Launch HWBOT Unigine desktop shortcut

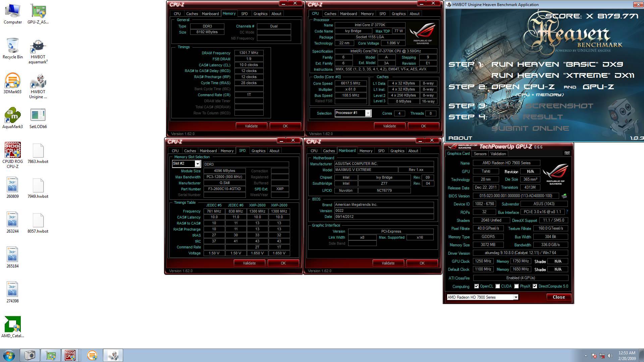(38, 86)
